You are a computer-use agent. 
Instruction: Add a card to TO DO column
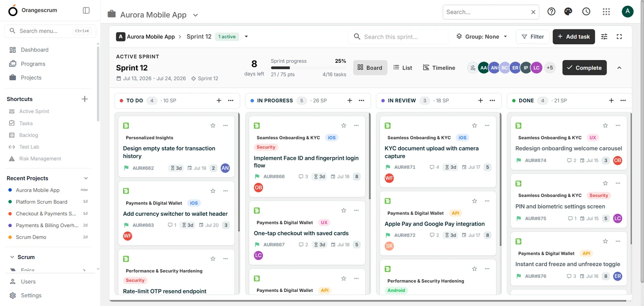click(219, 101)
